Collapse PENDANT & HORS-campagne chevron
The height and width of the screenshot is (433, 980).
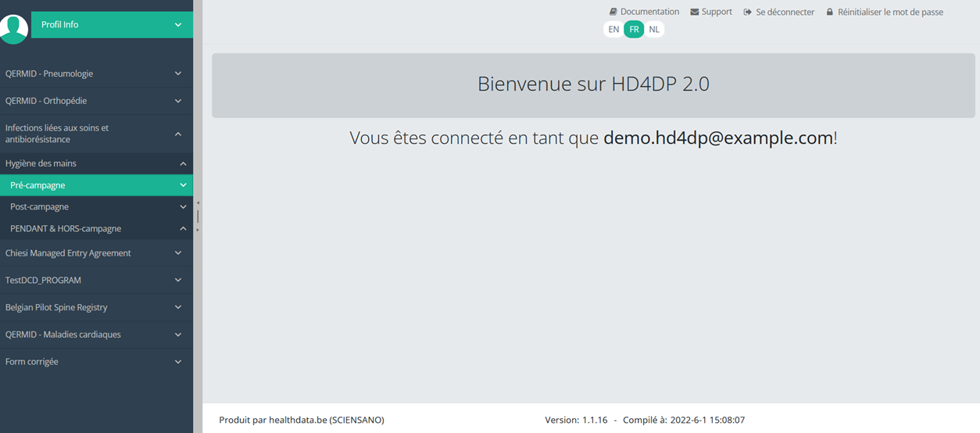[x=183, y=229]
